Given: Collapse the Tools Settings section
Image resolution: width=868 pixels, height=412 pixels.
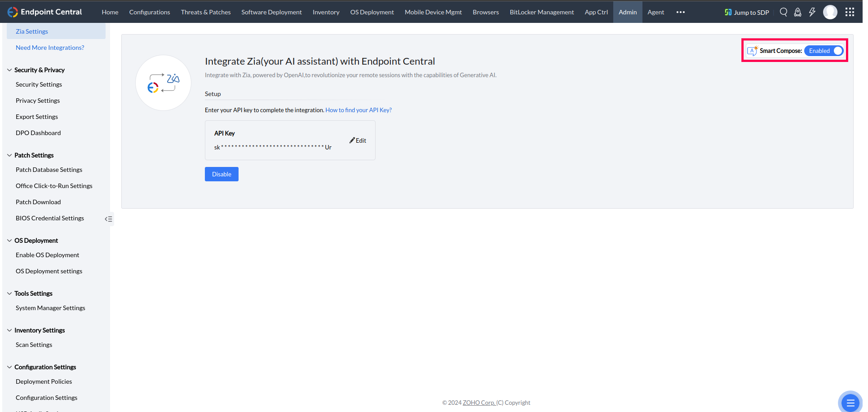Looking at the screenshot, I should (x=9, y=294).
